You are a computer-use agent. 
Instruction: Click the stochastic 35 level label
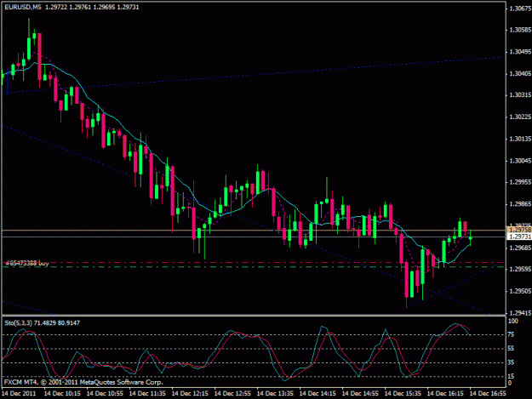click(x=512, y=362)
